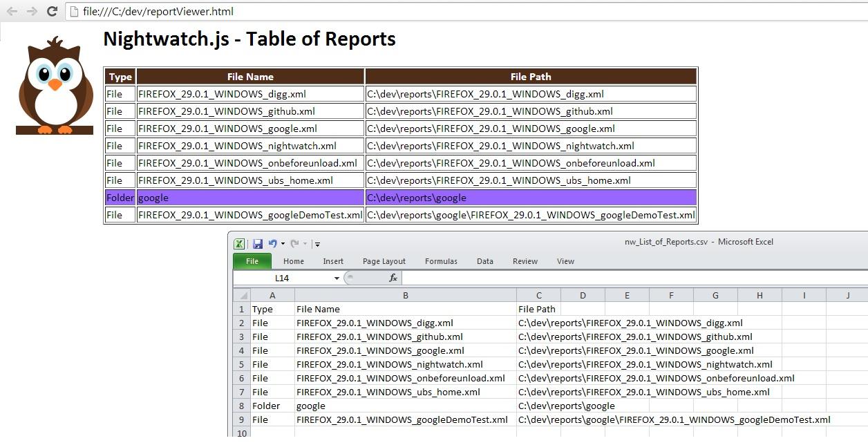Expand the Name Box dropdown arrow
The width and height of the screenshot is (868, 445).
[x=337, y=278]
